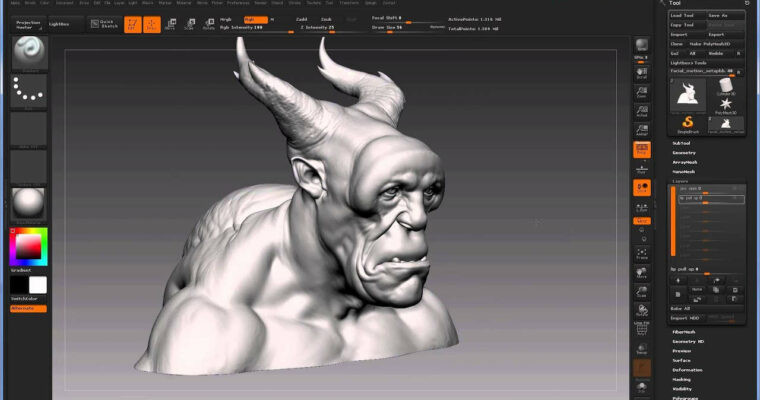Toggle the Transp transparency icon

pyautogui.click(x=642, y=349)
